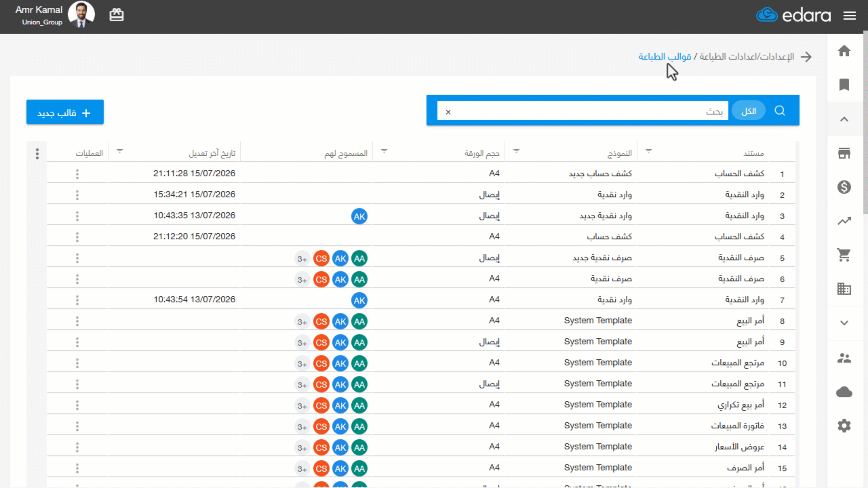Open filter for مستند column
Viewport: 868px width, 488px height.
[648, 151]
